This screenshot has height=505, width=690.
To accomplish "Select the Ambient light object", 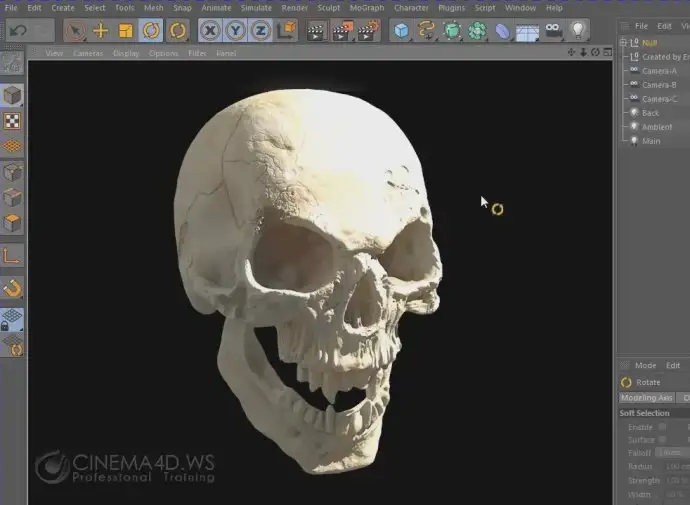I will tap(657, 127).
